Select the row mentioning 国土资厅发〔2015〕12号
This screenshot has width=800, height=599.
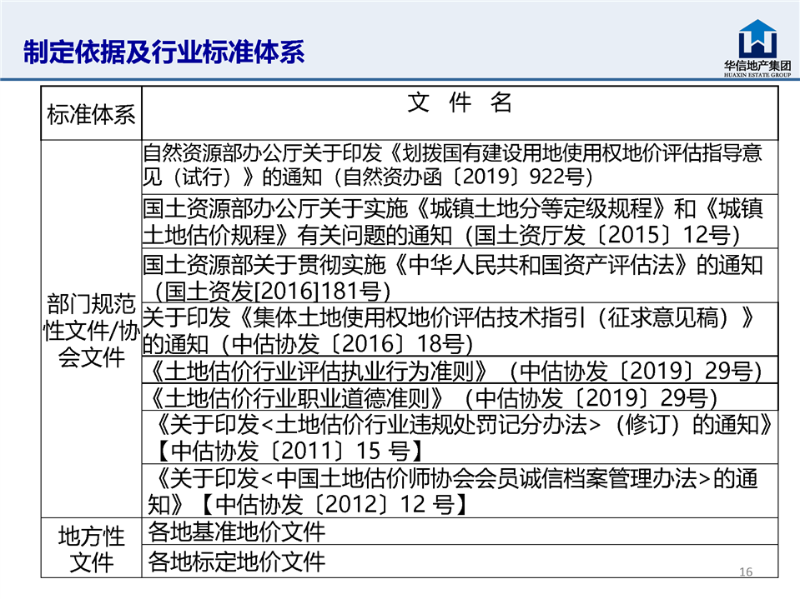460,221
